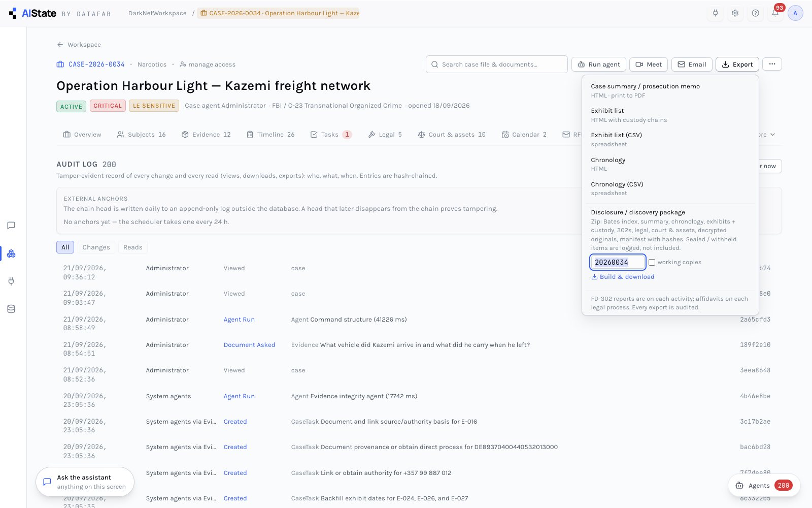Viewport: 812px width, 508px height.
Task: Open the plug connector icon in top bar
Action: click(x=715, y=13)
